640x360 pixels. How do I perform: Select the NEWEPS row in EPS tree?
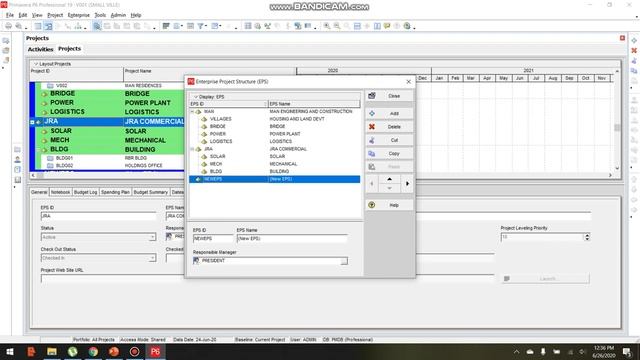click(x=274, y=179)
